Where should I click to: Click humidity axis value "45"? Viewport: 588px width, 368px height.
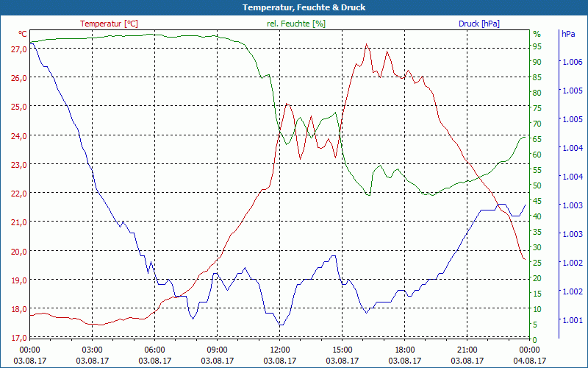pyautogui.click(x=537, y=201)
